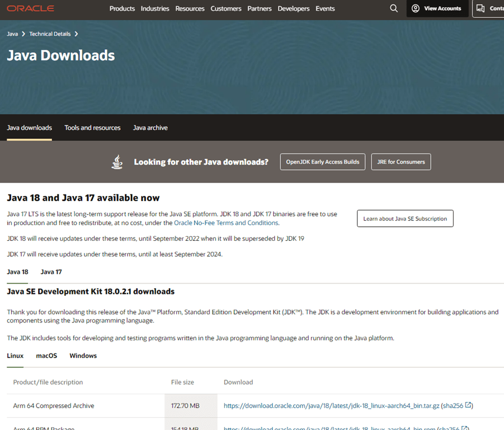Download jdk-18_linux-aarch64_bin.tar.gz link
Screen dimensions: 504x430
331,406
